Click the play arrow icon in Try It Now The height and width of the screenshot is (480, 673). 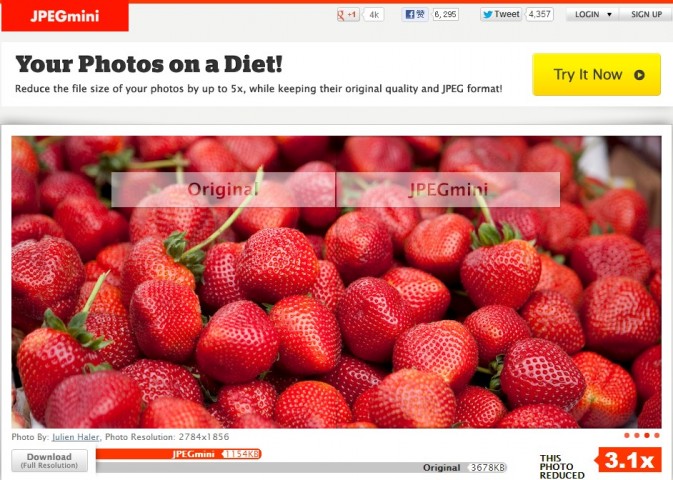click(639, 75)
